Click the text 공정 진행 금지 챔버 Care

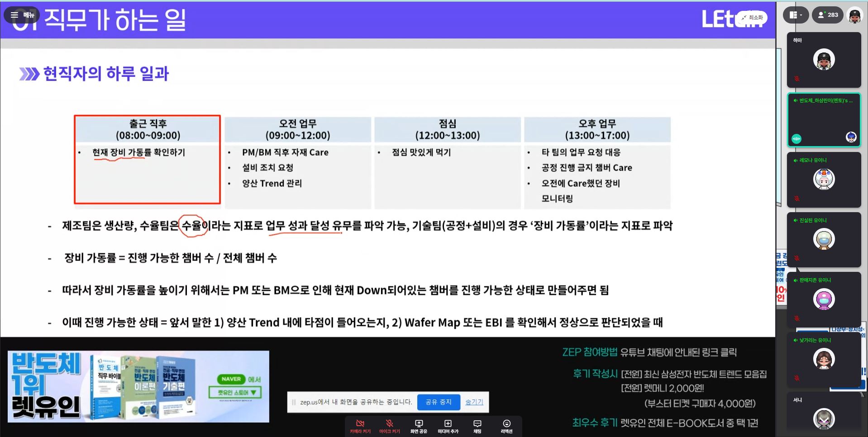tap(587, 168)
